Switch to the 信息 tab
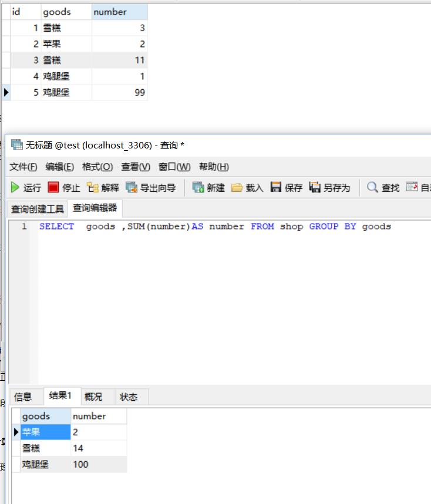The width and height of the screenshot is (431, 504). (x=23, y=397)
